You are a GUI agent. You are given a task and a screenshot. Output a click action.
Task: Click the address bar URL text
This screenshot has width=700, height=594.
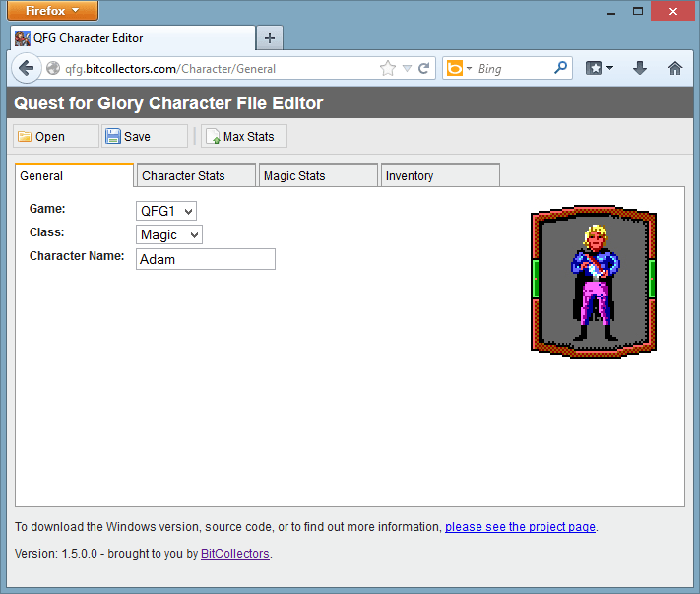click(170, 69)
